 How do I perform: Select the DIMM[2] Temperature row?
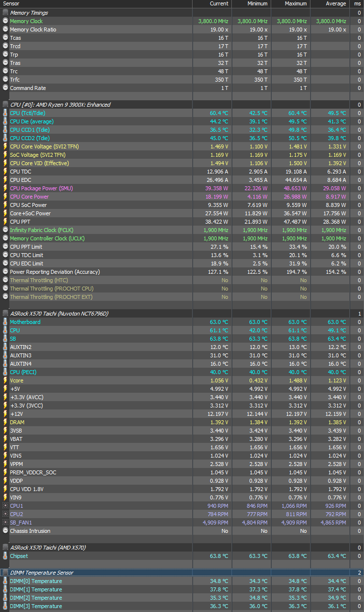point(182,598)
